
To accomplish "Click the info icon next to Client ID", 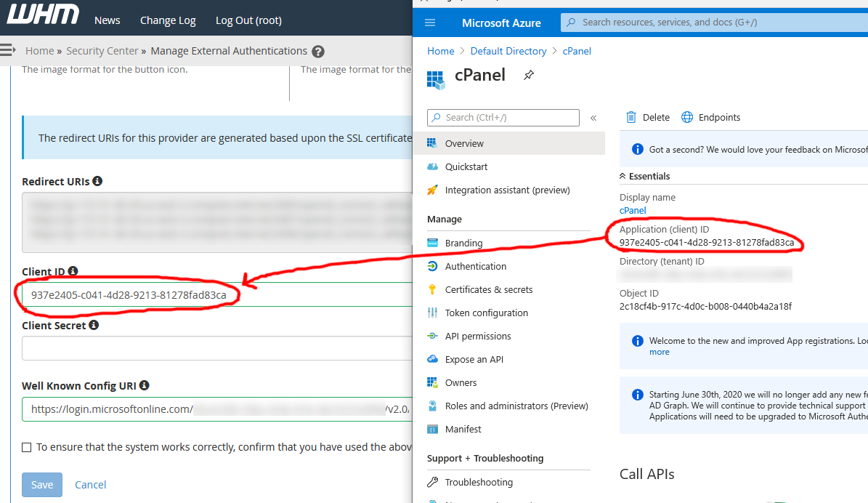I will pyautogui.click(x=72, y=271).
